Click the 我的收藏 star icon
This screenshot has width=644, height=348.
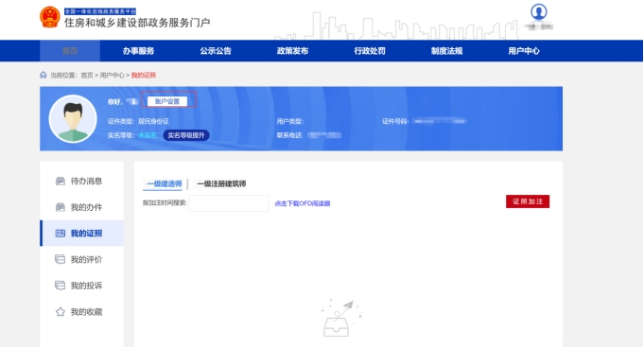[x=60, y=312]
